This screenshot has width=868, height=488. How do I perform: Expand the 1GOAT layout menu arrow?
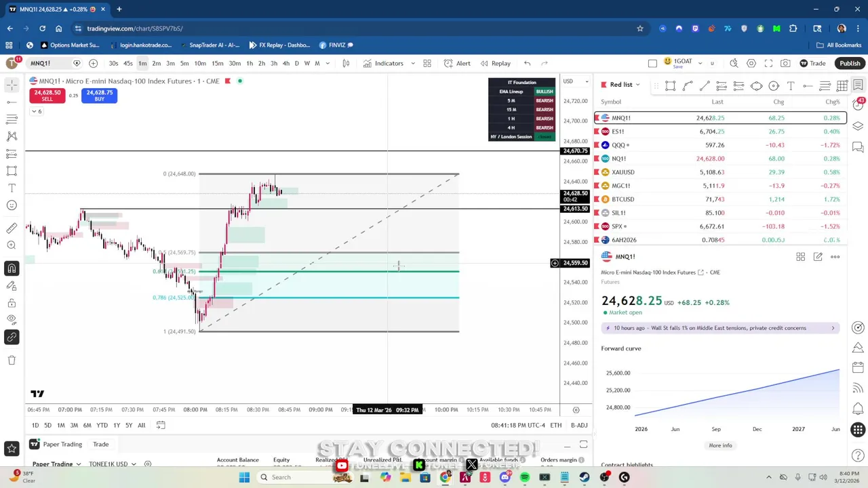pos(700,63)
